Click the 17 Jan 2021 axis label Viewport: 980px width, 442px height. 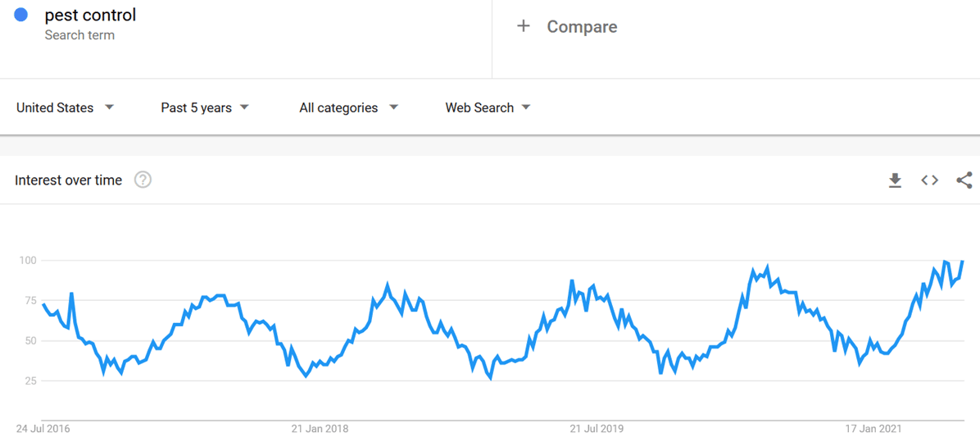[x=873, y=430]
